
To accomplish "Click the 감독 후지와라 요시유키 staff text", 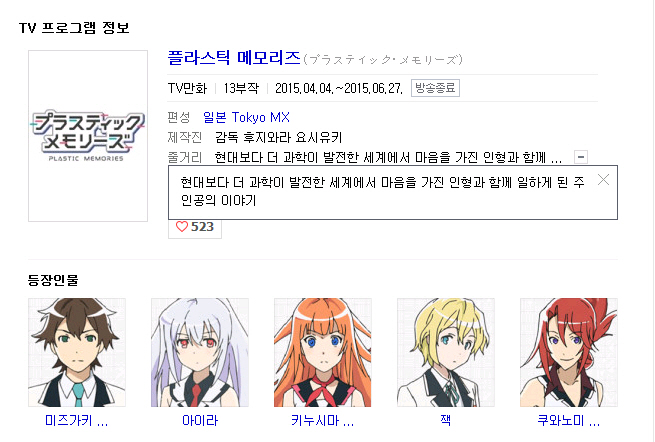I will tap(279, 137).
